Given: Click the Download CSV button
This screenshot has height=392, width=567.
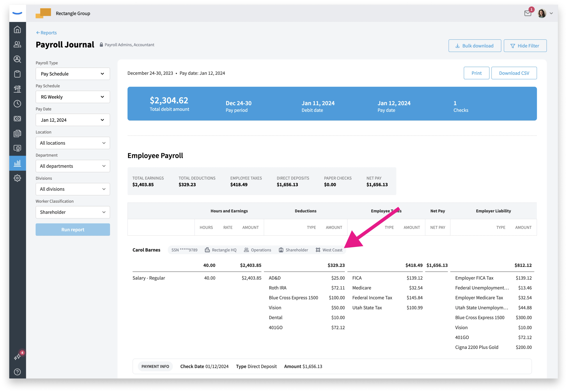Looking at the screenshot, I should tap(514, 73).
